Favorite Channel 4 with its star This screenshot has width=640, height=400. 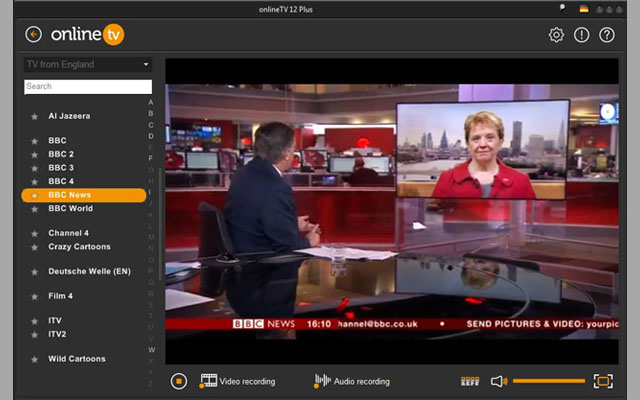[35, 234]
